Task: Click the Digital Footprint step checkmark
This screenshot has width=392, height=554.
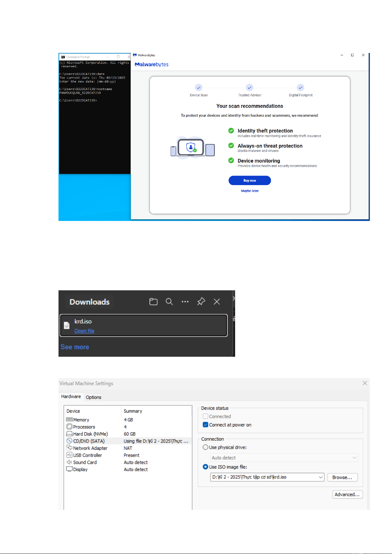Action: click(x=300, y=87)
